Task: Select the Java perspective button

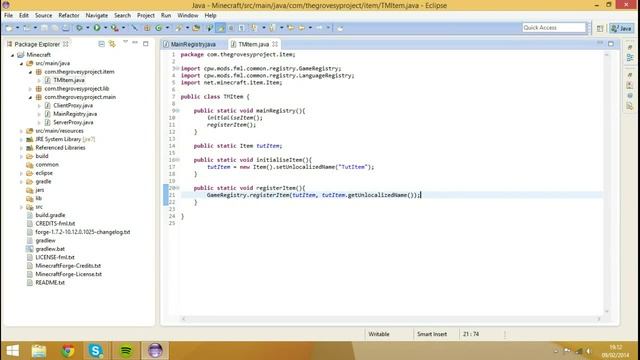Action: [621, 28]
